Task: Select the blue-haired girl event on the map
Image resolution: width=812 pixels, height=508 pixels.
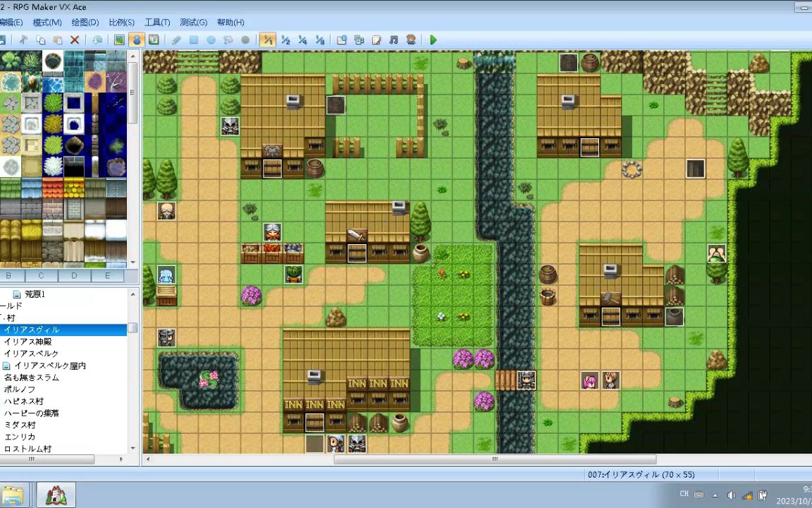Action: [166, 274]
